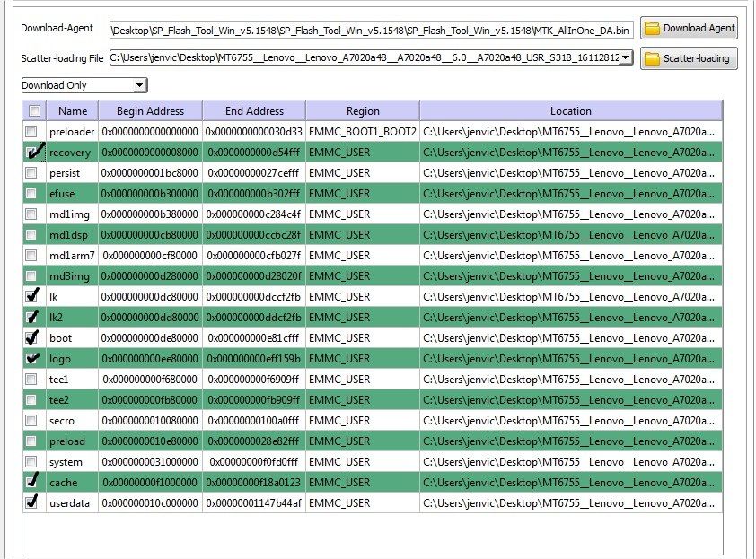Check the system partition checkbox
756x559 pixels.
click(x=32, y=462)
